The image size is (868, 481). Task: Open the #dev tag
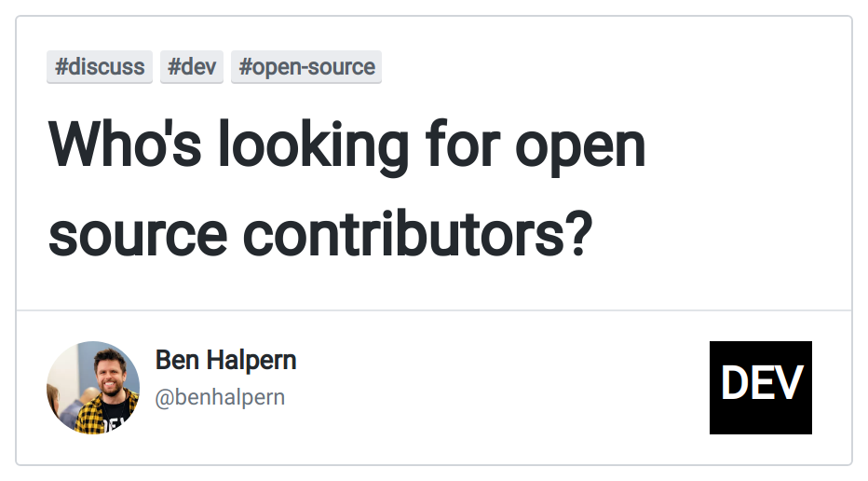coord(192,67)
